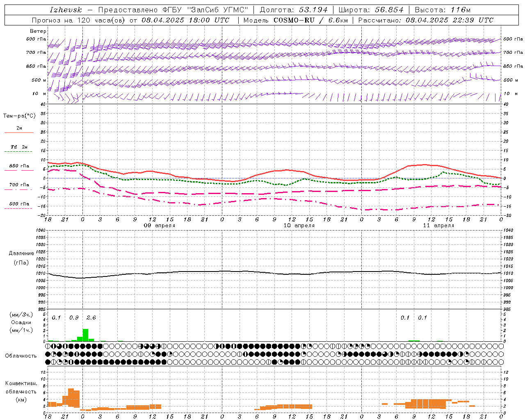525x420 pixels.
Task: Click the pink dash-dot 500 гПа legend line
Action: [18, 208]
